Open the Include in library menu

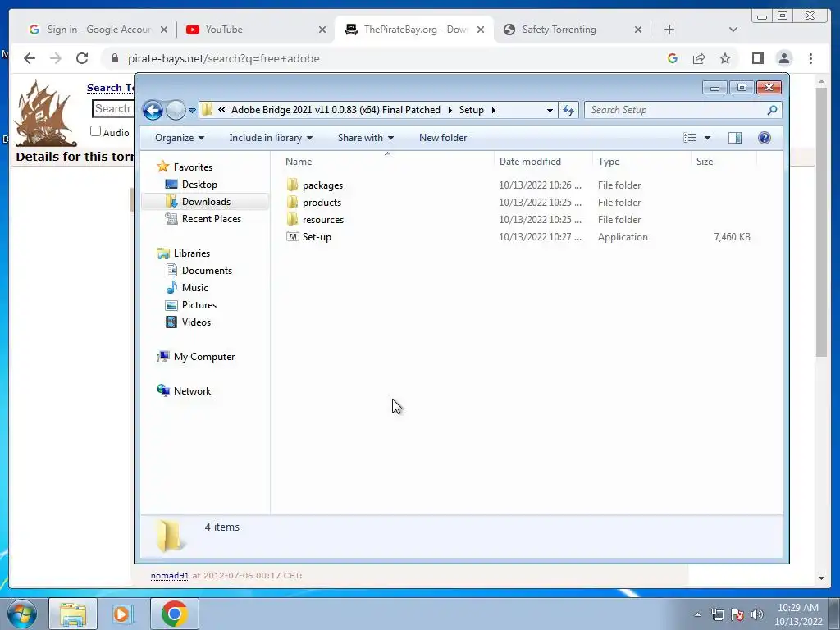point(271,138)
